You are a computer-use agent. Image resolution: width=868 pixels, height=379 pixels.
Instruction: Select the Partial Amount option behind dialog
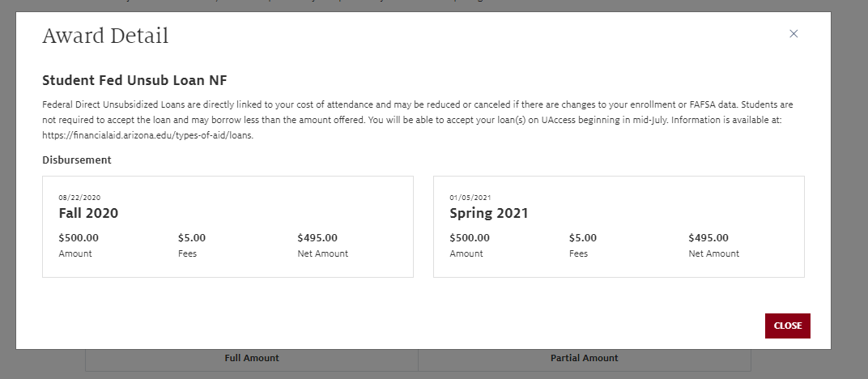tap(584, 358)
